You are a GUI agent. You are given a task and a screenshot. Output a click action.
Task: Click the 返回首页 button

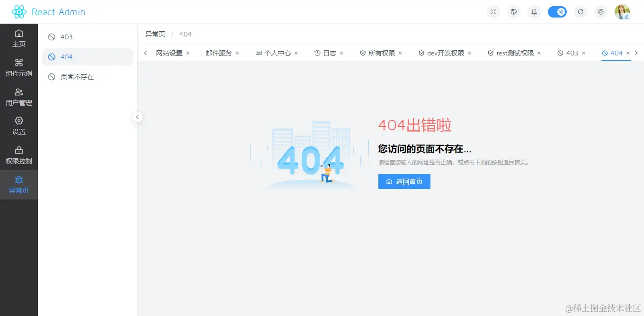point(404,181)
